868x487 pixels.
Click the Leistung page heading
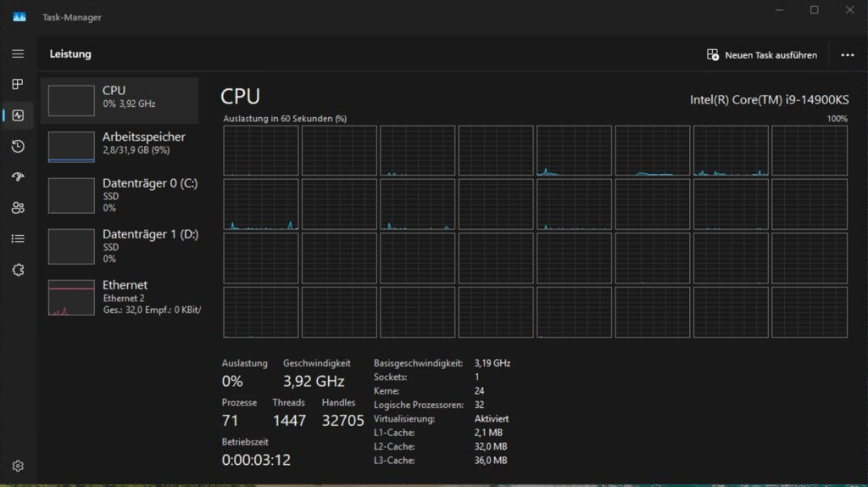pyautogui.click(x=70, y=53)
